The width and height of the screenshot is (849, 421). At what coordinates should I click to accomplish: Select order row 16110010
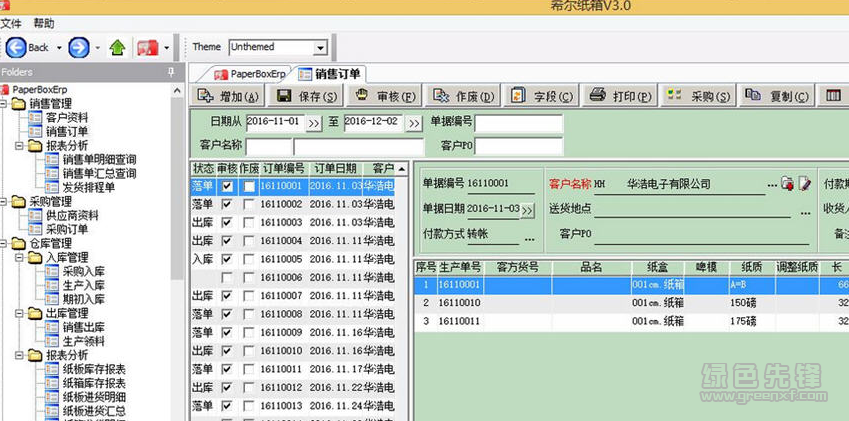(x=292, y=351)
